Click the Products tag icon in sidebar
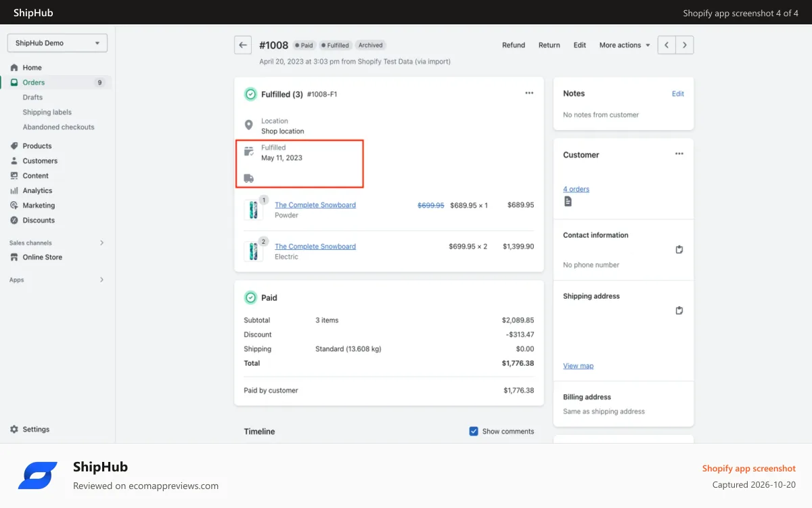812x508 pixels. pos(14,146)
